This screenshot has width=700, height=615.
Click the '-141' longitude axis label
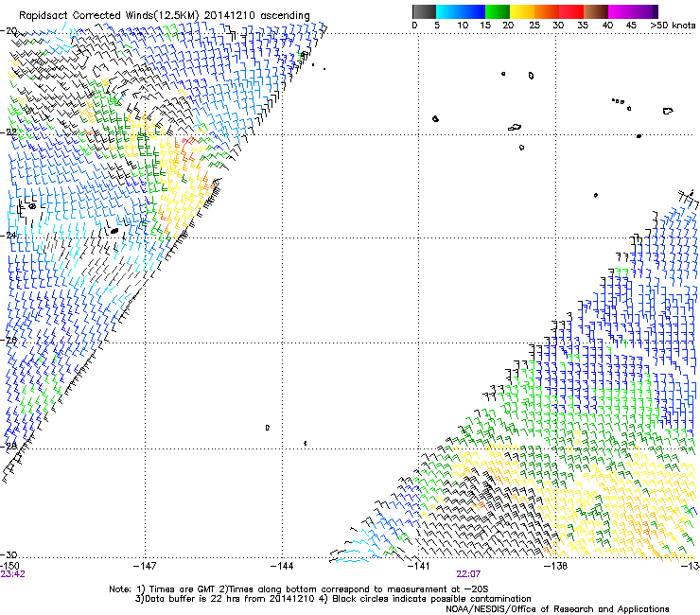(x=419, y=566)
